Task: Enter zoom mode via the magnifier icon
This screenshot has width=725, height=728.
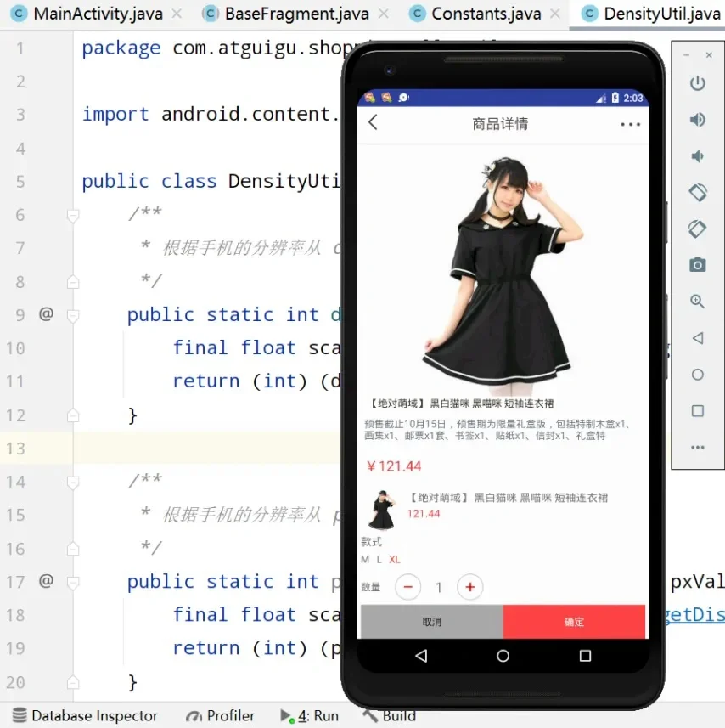Action: tap(697, 301)
